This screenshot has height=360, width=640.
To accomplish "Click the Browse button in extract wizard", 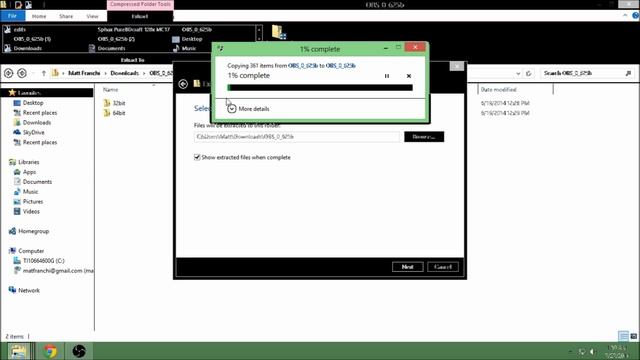I will [x=424, y=137].
